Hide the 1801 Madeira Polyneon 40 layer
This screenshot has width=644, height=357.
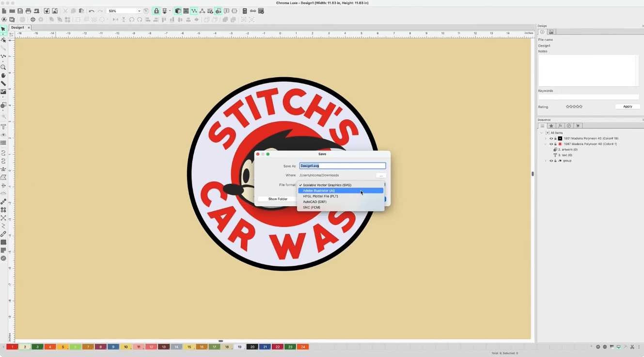pos(551,138)
